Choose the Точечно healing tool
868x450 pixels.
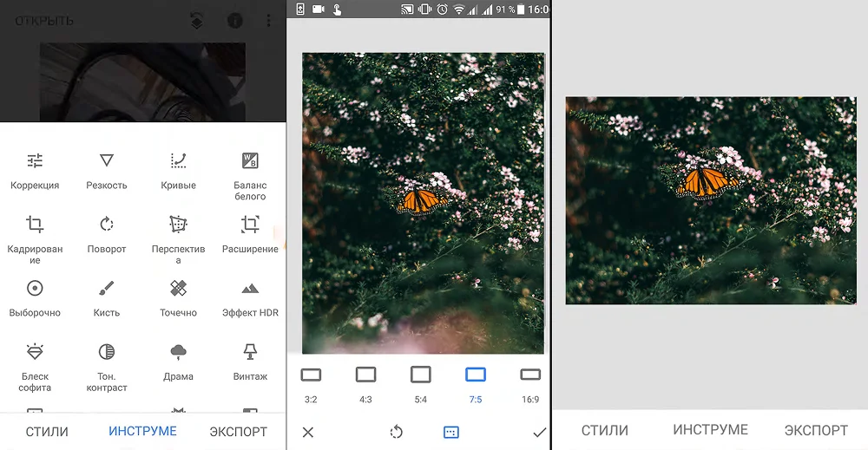pyautogui.click(x=178, y=298)
